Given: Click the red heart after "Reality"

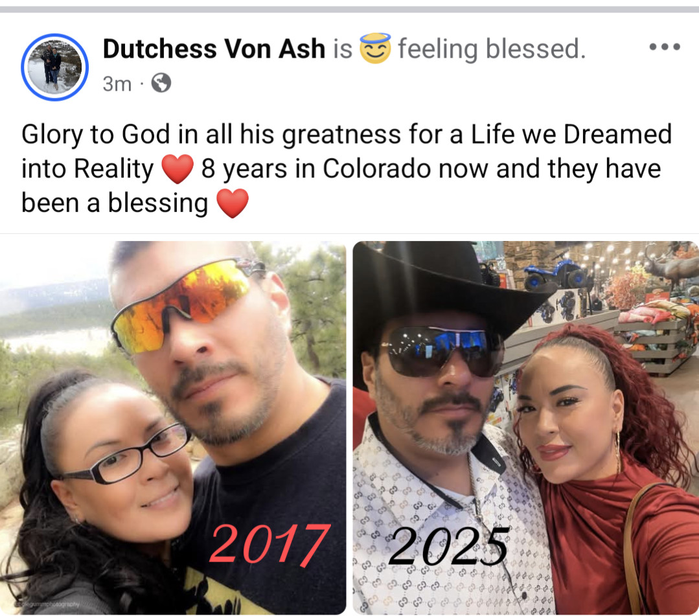Looking at the screenshot, I should pos(178,169).
